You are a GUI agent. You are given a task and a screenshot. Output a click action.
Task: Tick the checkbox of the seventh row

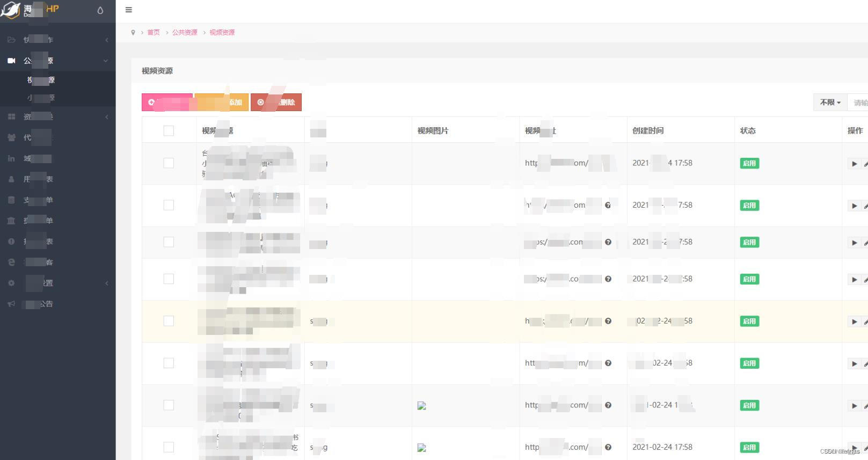click(169, 405)
